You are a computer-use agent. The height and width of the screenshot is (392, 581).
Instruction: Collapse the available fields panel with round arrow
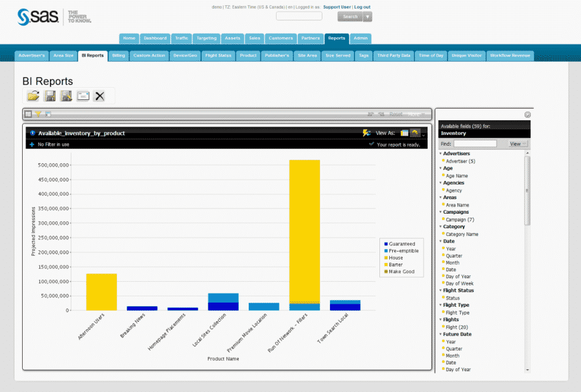[527, 115]
